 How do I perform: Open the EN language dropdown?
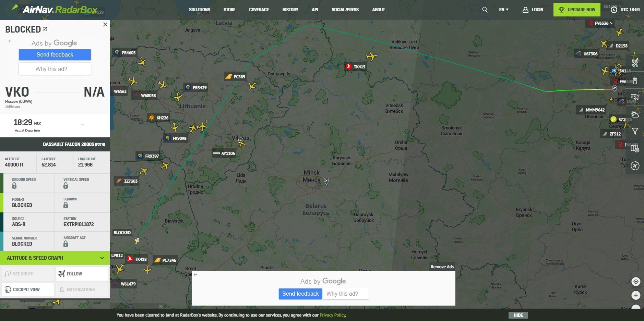click(504, 10)
